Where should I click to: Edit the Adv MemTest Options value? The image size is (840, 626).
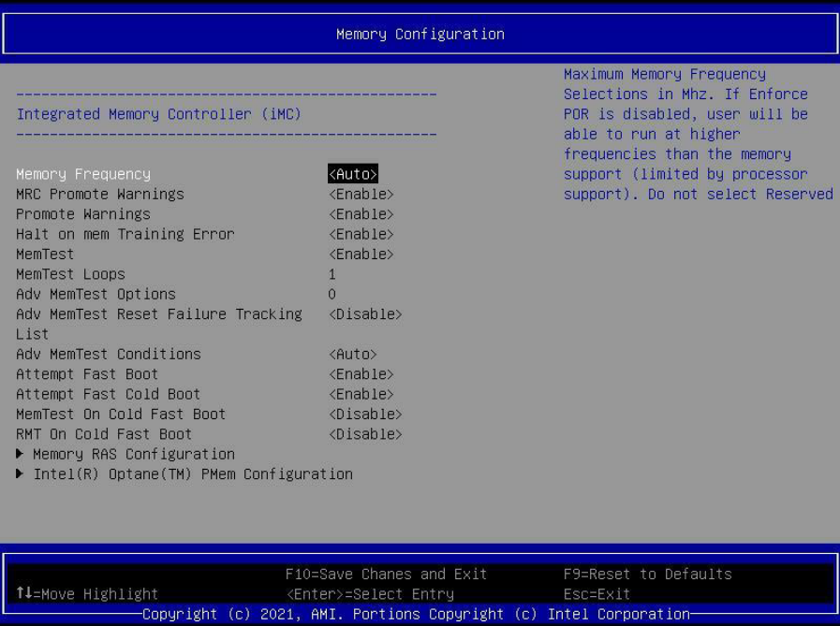click(332, 295)
